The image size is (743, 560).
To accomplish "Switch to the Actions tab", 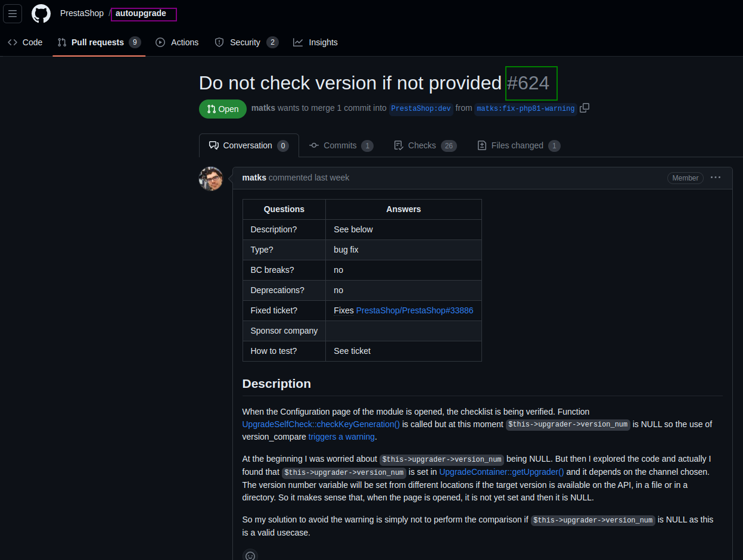I will (177, 42).
